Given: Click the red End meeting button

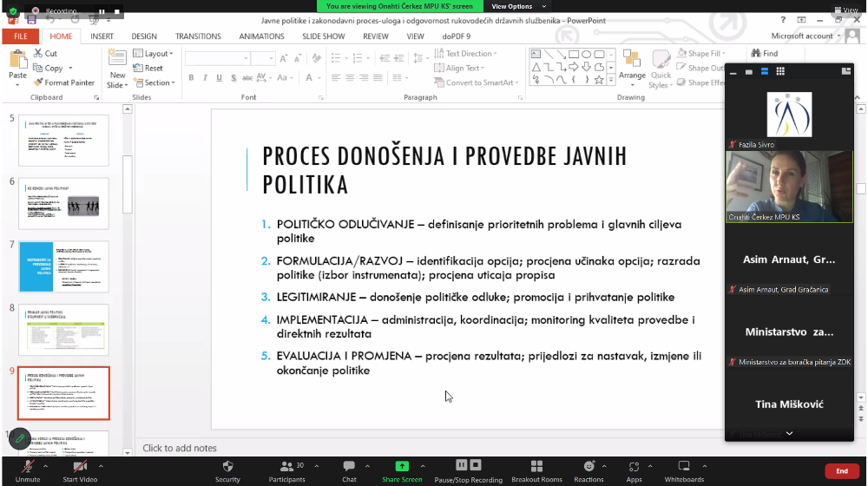Looking at the screenshot, I should coord(842,471).
